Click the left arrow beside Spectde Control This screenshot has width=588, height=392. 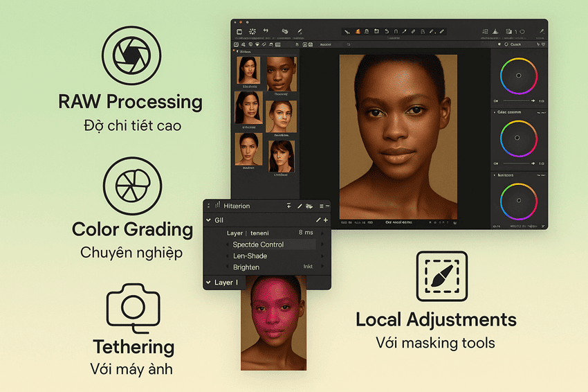[228, 244]
